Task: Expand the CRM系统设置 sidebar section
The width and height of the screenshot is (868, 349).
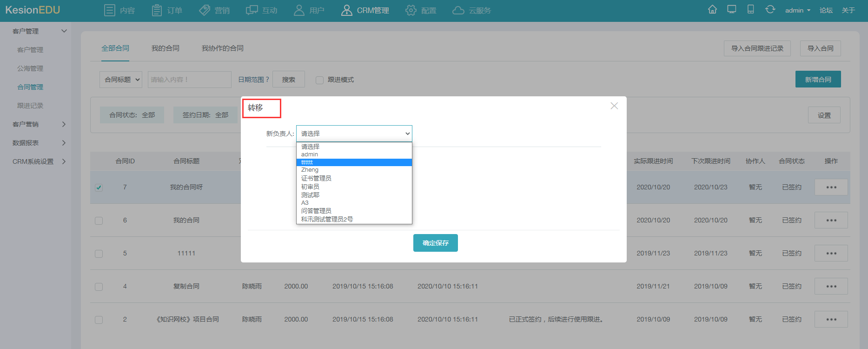Action: (64, 161)
